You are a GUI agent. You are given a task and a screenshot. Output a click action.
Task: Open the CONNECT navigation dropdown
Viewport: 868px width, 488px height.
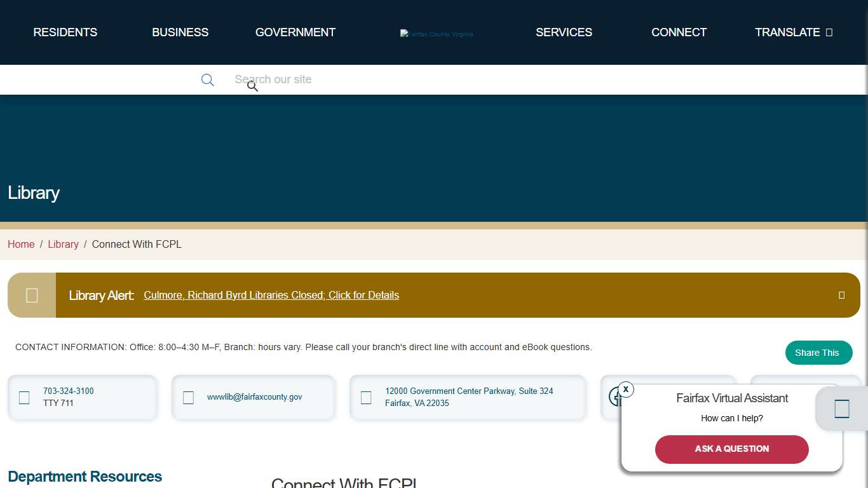[x=679, y=32]
